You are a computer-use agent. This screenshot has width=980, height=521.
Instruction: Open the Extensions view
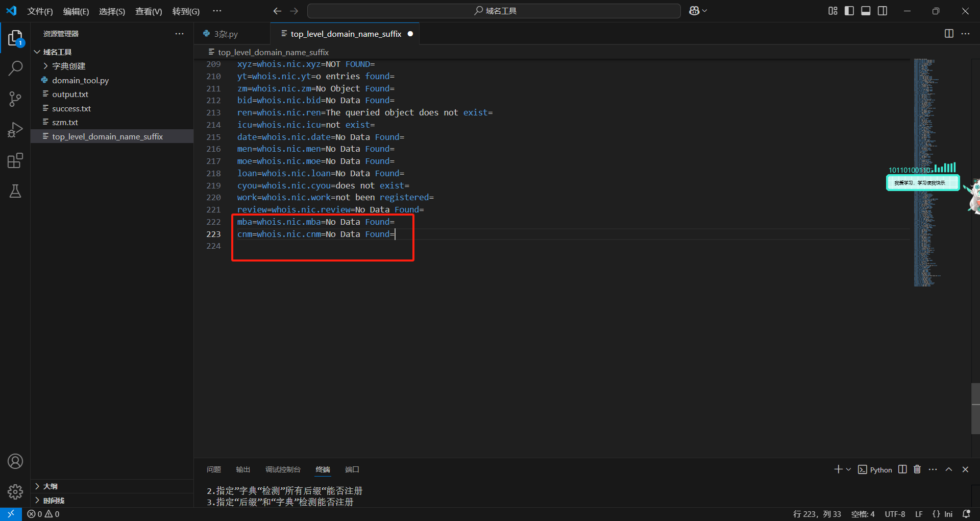coord(15,161)
